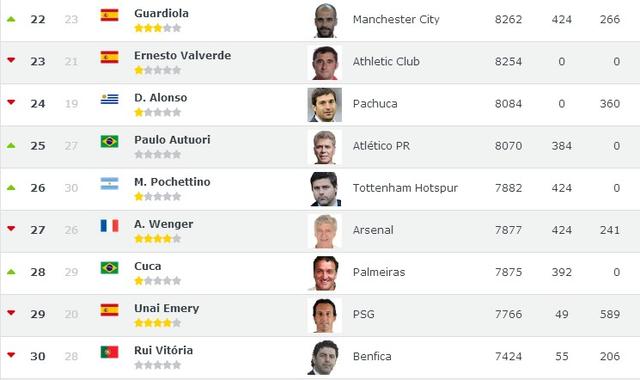
Task: Click the Uruguay flag beside D. Alonso
Action: click(x=109, y=99)
